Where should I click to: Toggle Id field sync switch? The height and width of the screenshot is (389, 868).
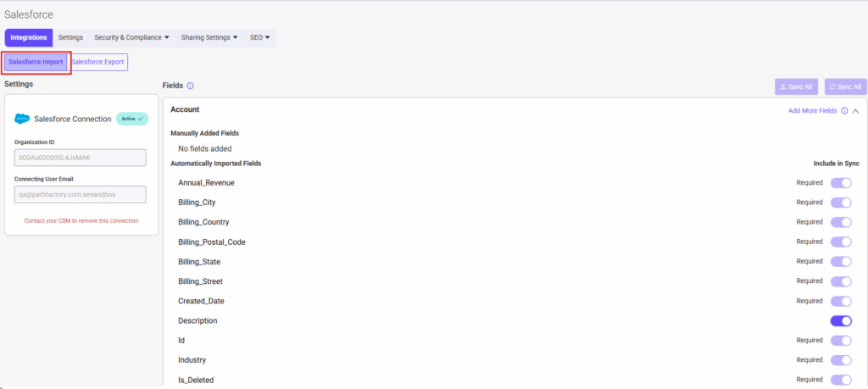(x=841, y=341)
